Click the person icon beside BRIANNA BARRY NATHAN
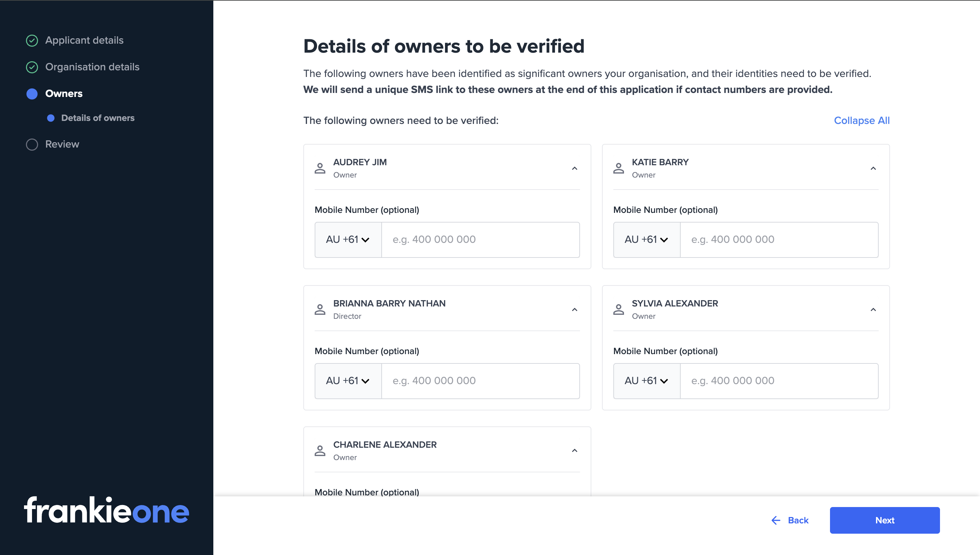Viewport: 980px width, 555px height. (x=320, y=309)
